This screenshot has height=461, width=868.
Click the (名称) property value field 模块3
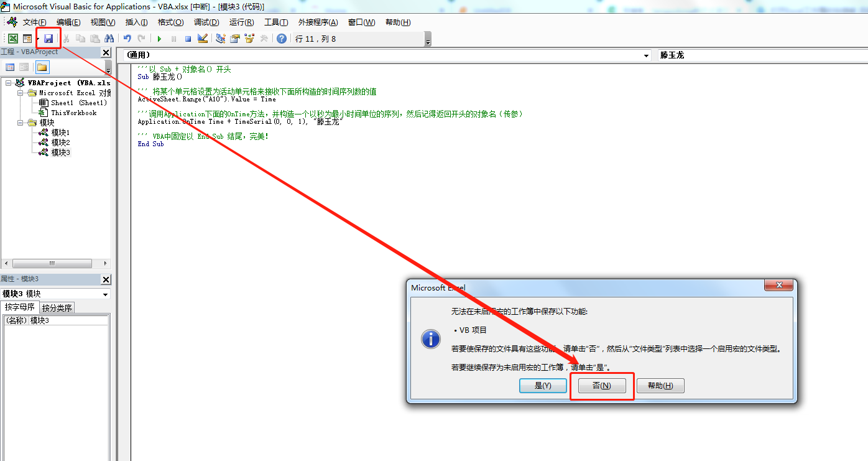68,320
